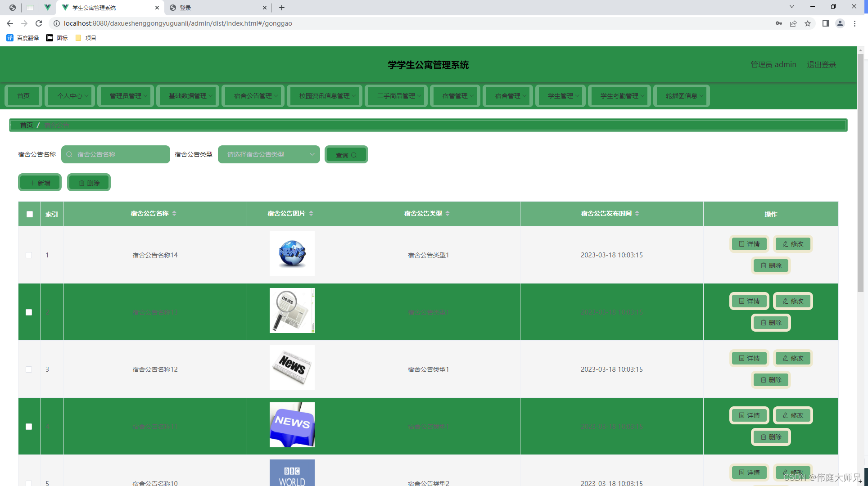Open the tab search chevron in title bar
The width and height of the screenshot is (868, 486).
pyautogui.click(x=792, y=7)
